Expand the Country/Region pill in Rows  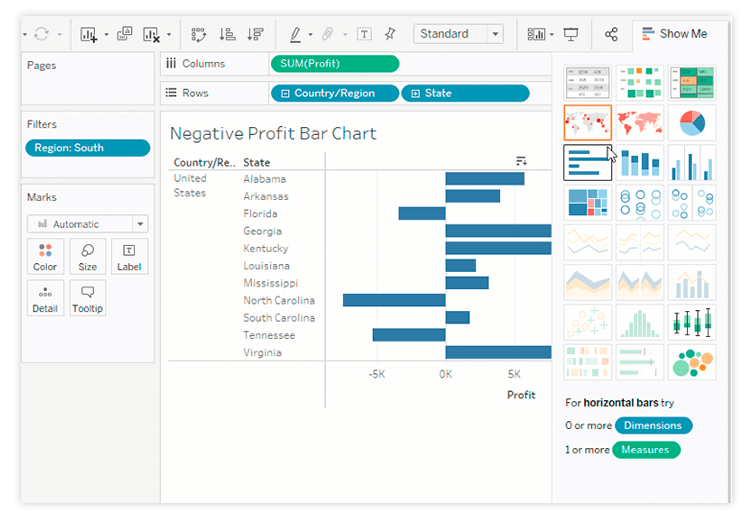pos(286,93)
